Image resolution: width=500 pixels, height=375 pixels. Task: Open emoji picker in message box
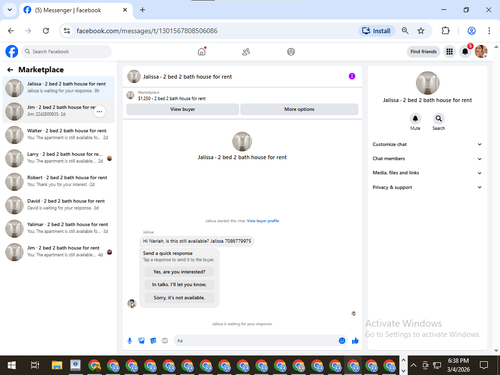[x=342, y=341]
